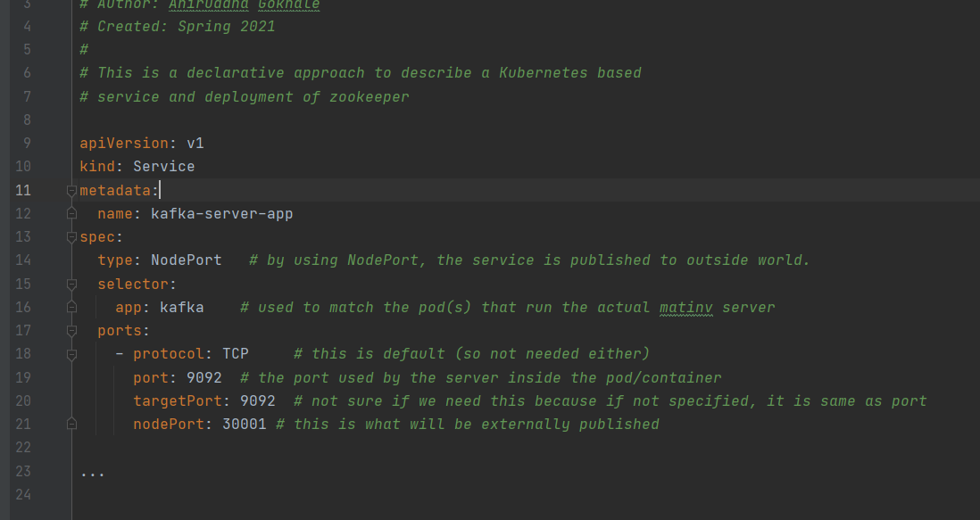
Task: Click the kind value Service
Action: (163, 167)
